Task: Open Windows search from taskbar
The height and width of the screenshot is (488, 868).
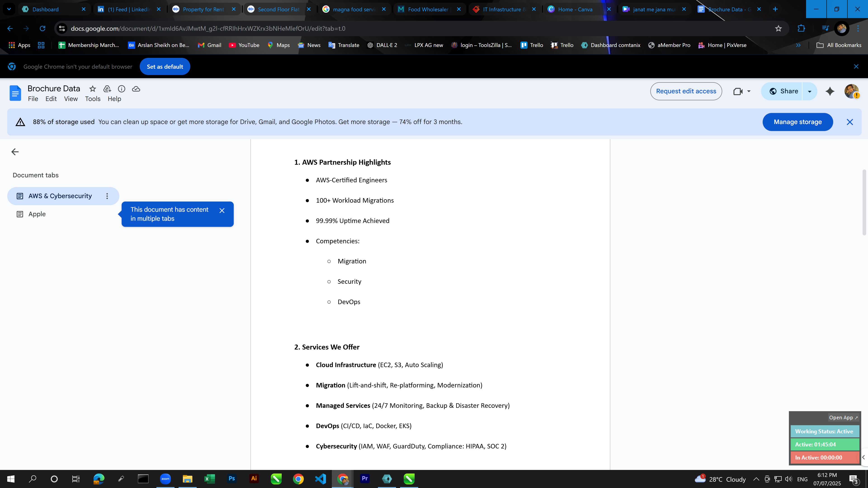Action: (33, 479)
